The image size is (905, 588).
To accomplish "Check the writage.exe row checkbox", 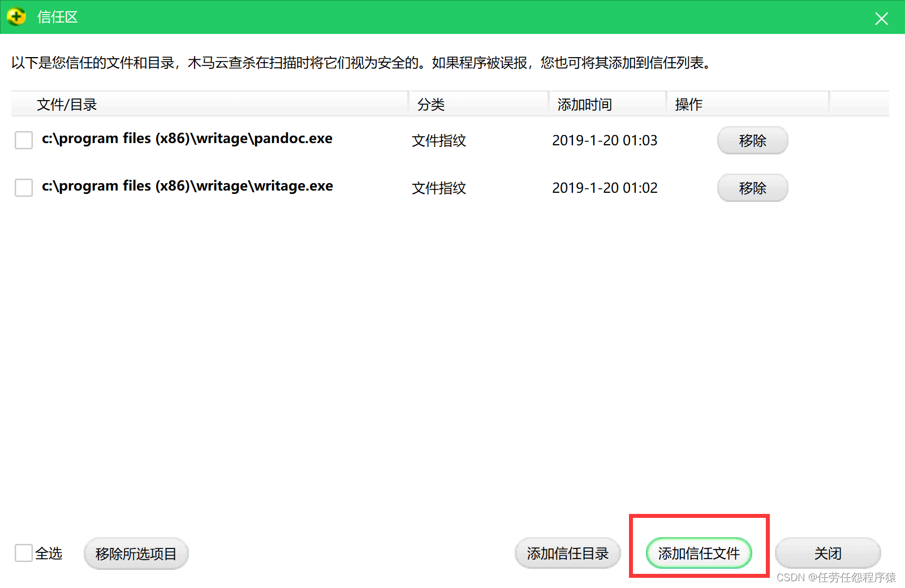I will pos(24,188).
